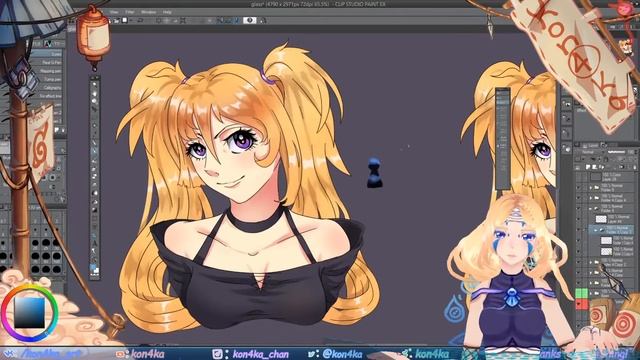The width and height of the screenshot is (640, 360).
Task: Hide the selected Folder 4 Copy 3 layer
Action: pos(578,229)
